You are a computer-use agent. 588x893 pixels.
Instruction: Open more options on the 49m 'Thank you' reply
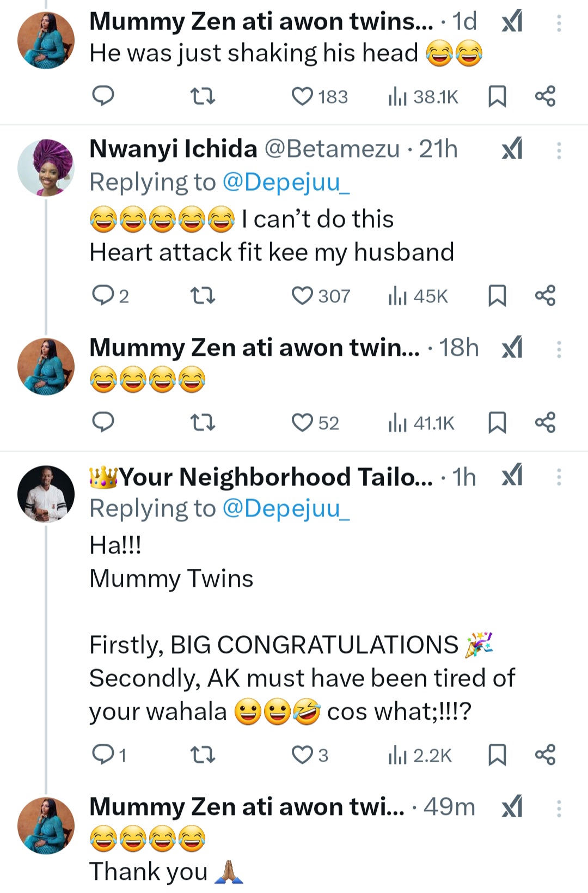[x=559, y=808]
